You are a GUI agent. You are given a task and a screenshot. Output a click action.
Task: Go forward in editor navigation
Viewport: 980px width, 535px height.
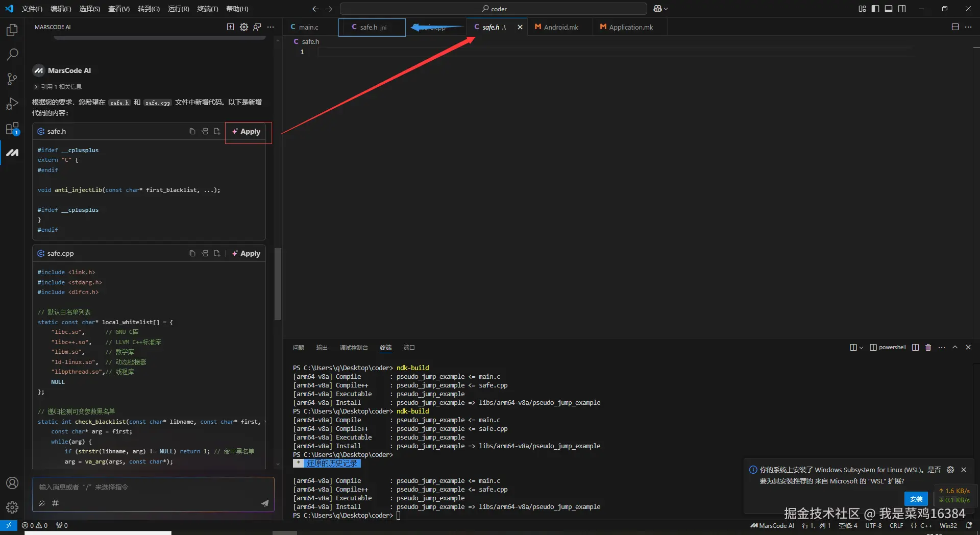pyautogui.click(x=329, y=9)
